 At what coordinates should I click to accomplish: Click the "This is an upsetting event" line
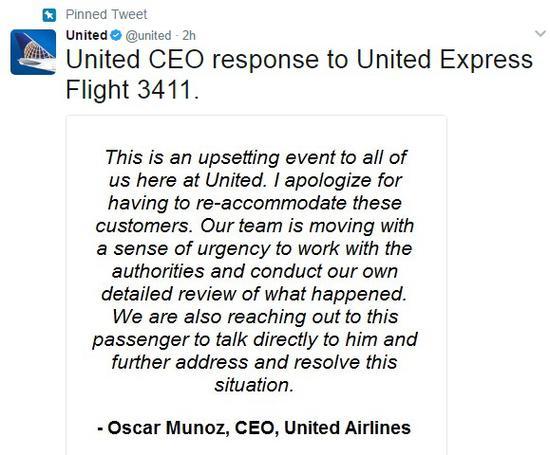256,157
